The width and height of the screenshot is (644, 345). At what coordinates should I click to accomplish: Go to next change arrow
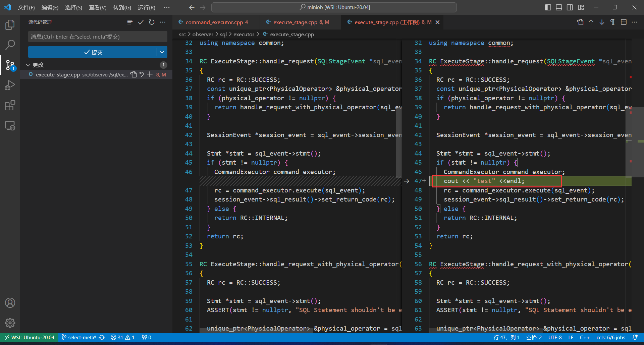tap(602, 22)
